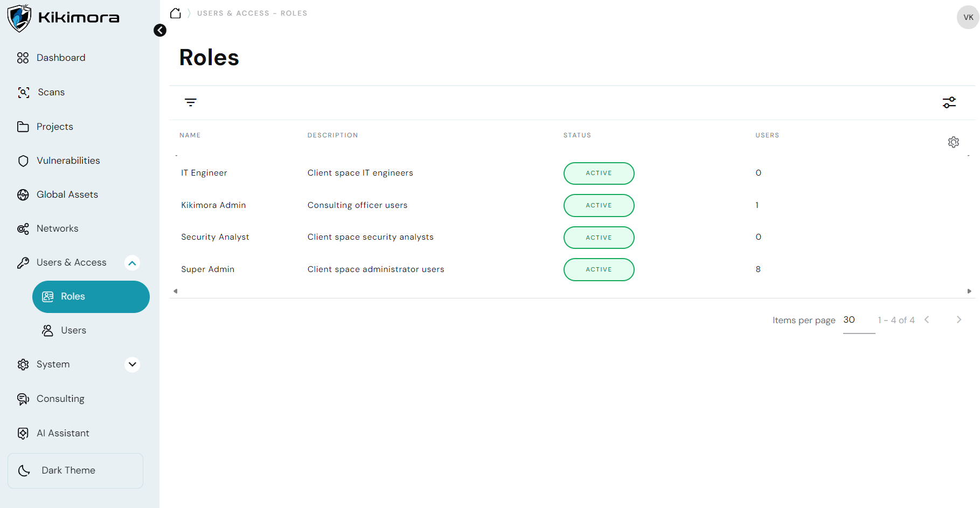The image size is (980, 508).
Task: Open the VK user avatar menu
Action: pyautogui.click(x=968, y=17)
